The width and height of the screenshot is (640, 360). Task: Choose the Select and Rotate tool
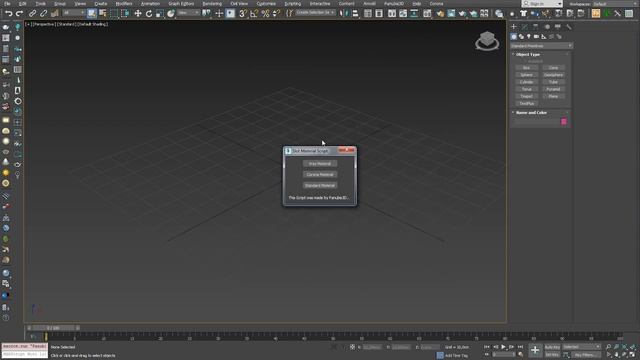point(149,13)
